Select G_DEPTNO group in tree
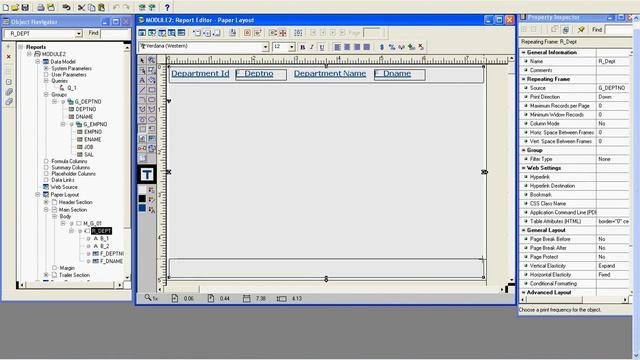Image resolution: width=640 pixels, height=360 pixels. 88,102
